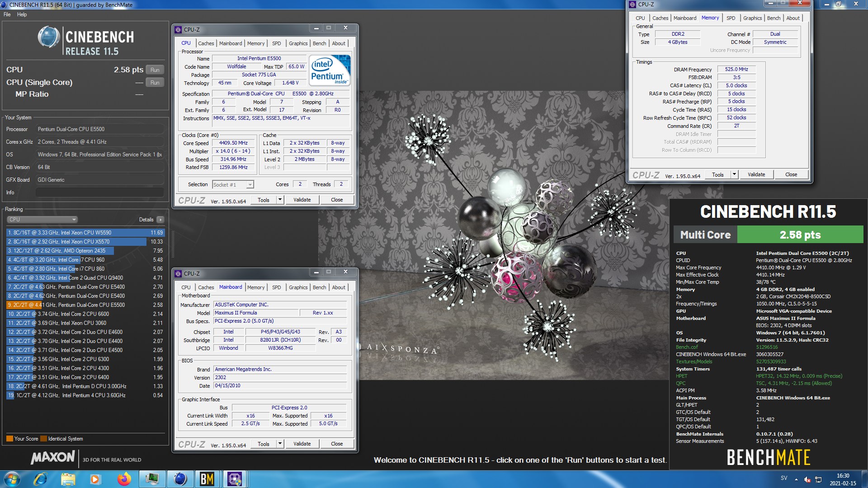Click the Bench.cof entry in BenchMate panel
The height and width of the screenshot is (488, 868).
(687, 347)
